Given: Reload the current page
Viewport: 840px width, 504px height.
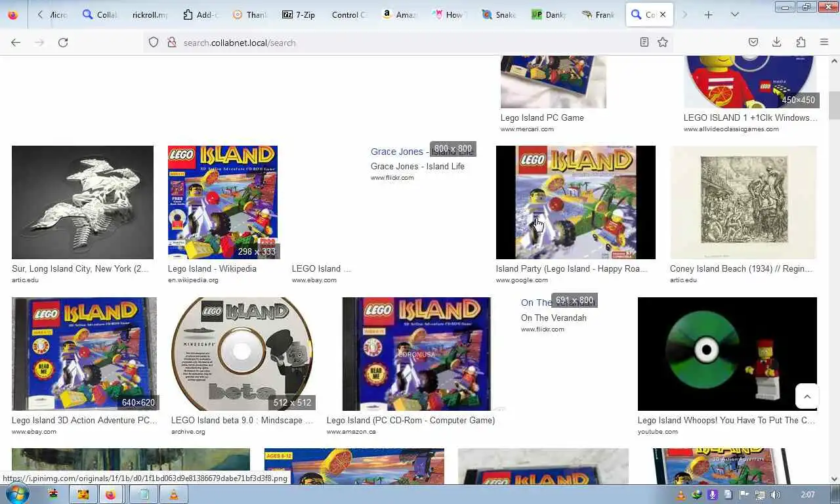Looking at the screenshot, I should 63,43.
